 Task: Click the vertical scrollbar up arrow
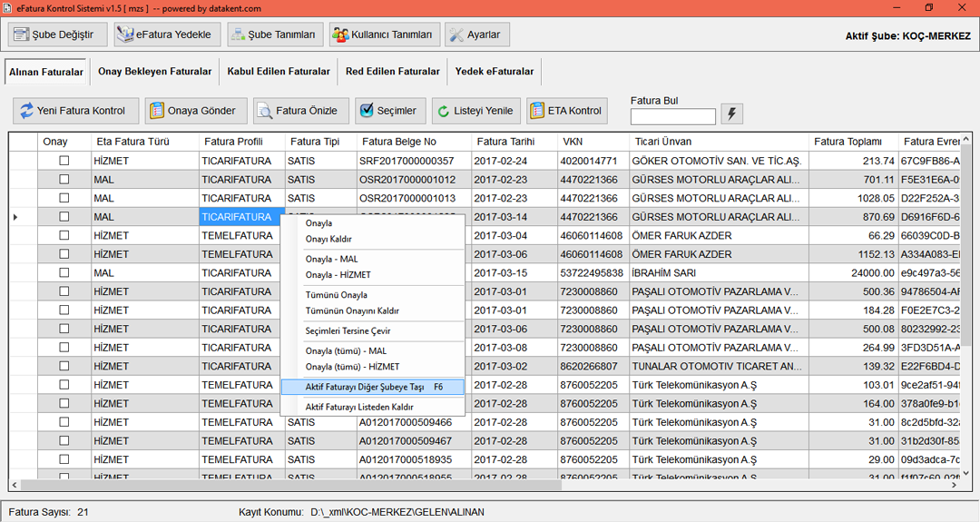pyautogui.click(x=965, y=139)
